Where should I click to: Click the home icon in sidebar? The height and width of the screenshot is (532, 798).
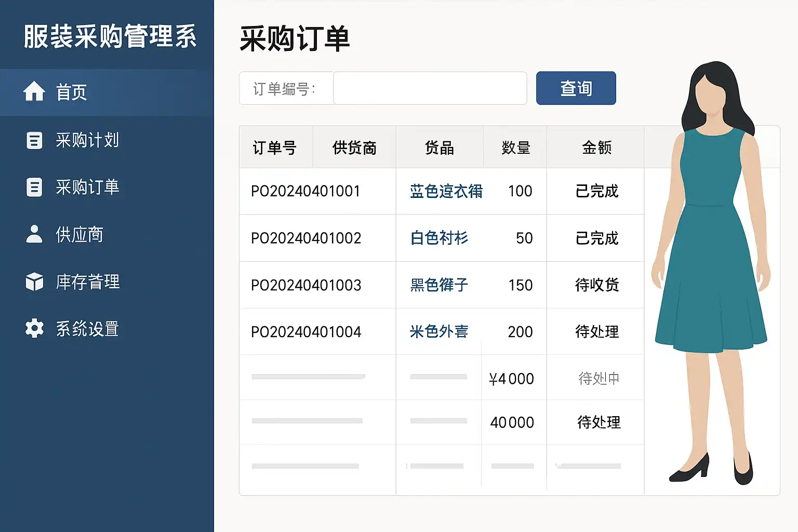[x=34, y=92]
